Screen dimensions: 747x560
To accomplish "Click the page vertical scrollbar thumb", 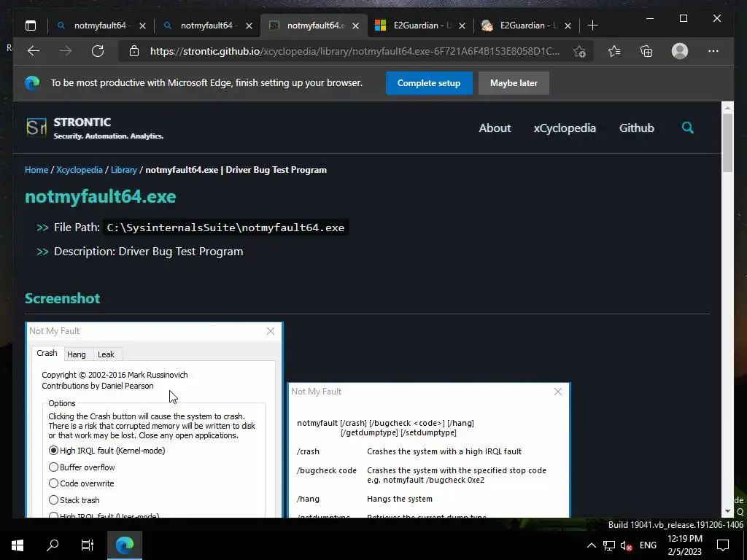I will [x=727, y=143].
